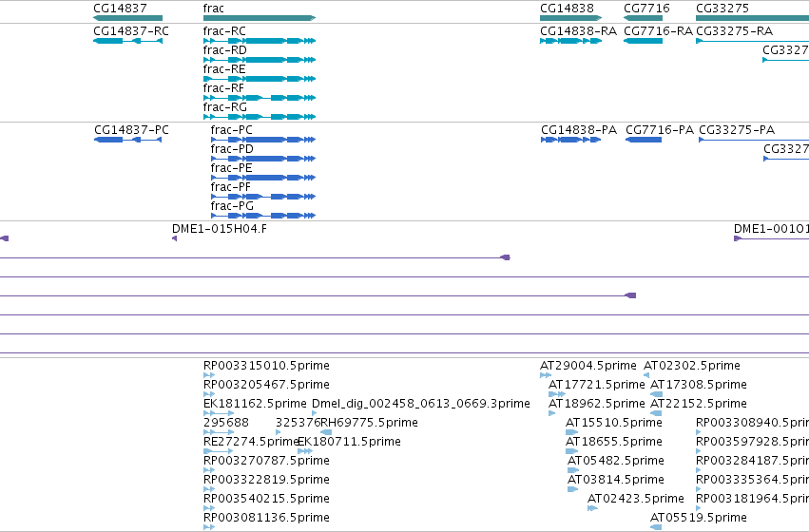Click the AT18655.5prime EST label
809x532 pixels.
(x=614, y=442)
